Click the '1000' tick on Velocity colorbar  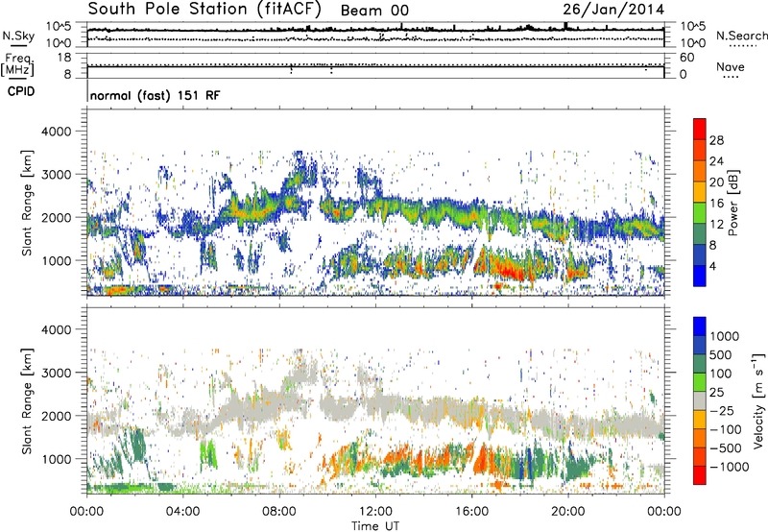(725, 336)
